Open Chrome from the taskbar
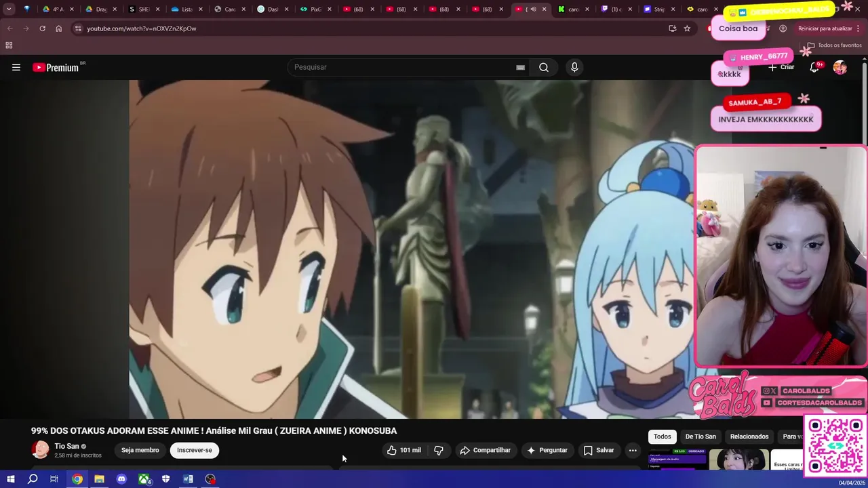This screenshot has width=868, height=488. 77,479
